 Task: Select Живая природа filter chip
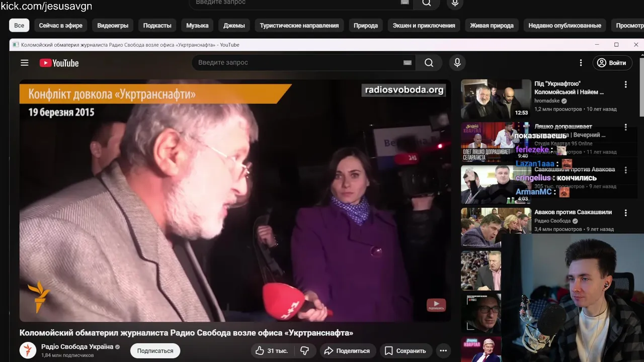(492, 25)
